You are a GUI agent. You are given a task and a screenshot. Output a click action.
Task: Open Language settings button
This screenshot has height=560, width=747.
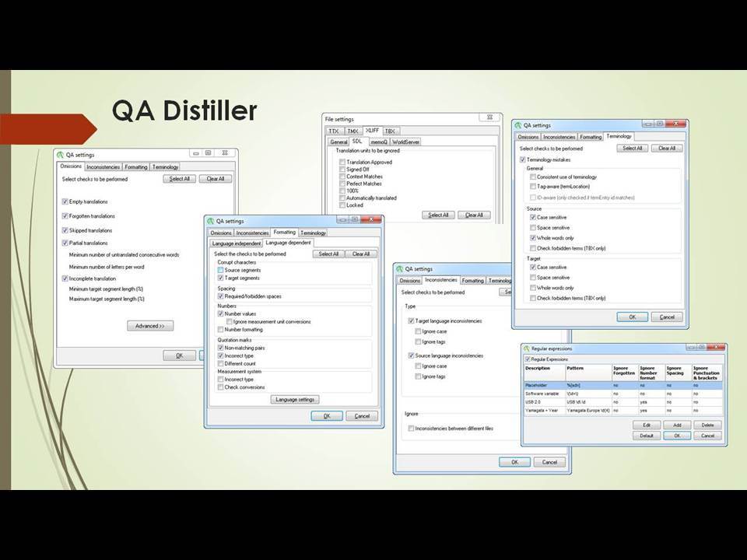(x=295, y=400)
